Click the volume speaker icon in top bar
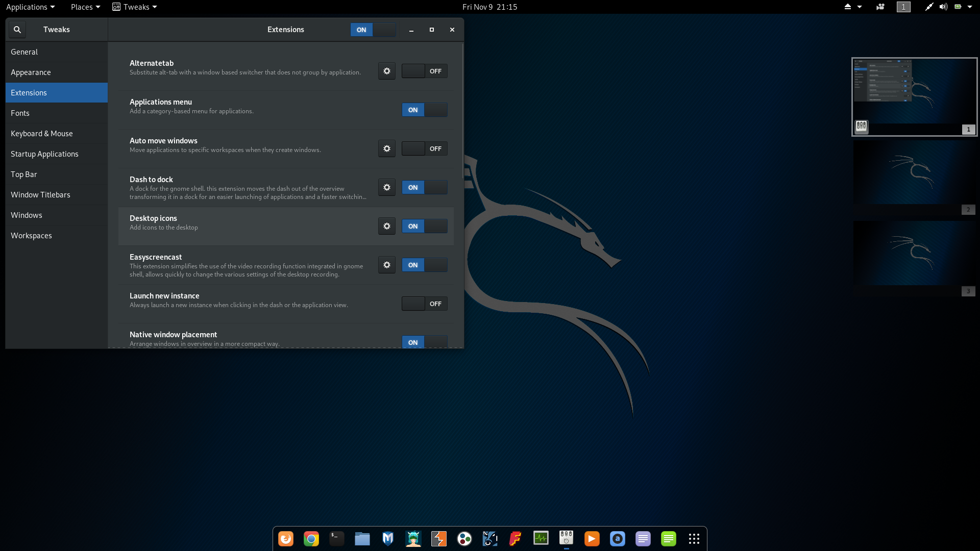The width and height of the screenshot is (980, 551). click(x=943, y=7)
